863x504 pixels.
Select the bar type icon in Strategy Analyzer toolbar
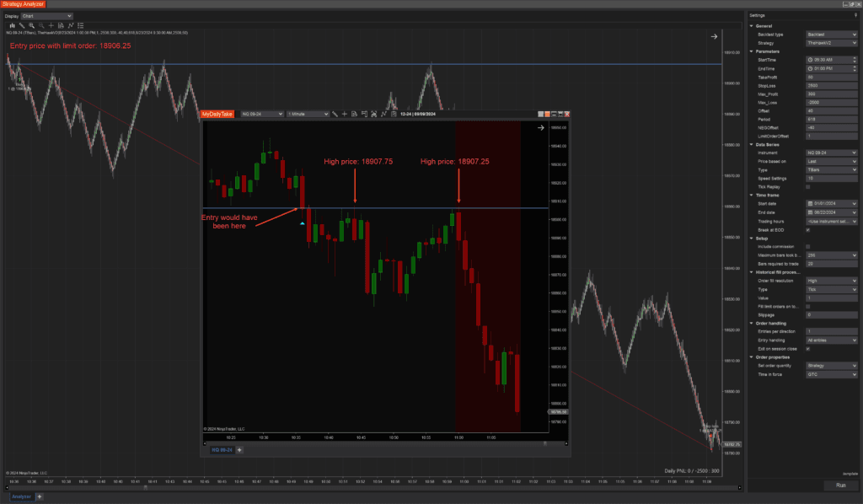(x=12, y=25)
